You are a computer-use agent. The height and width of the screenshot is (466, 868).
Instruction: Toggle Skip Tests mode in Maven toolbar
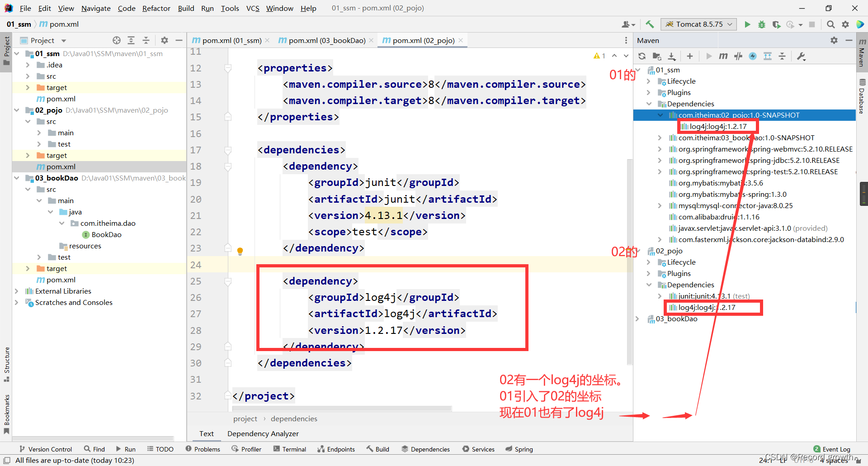pos(753,56)
